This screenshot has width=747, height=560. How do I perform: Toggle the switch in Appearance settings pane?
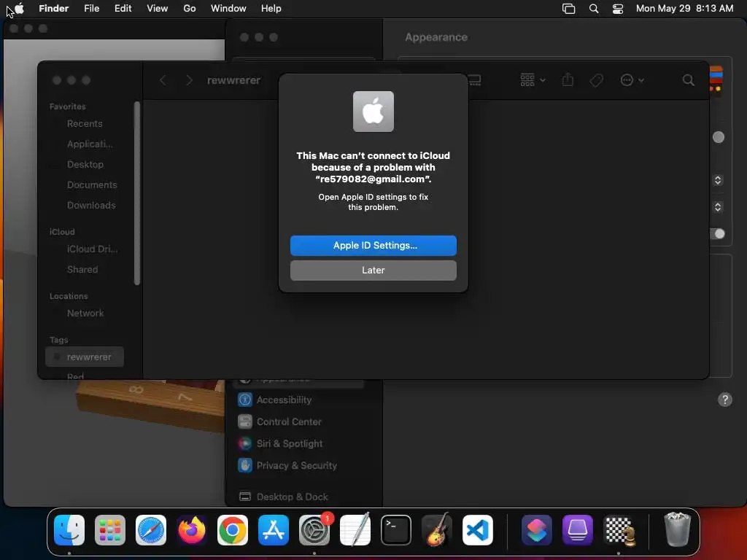(718, 234)
